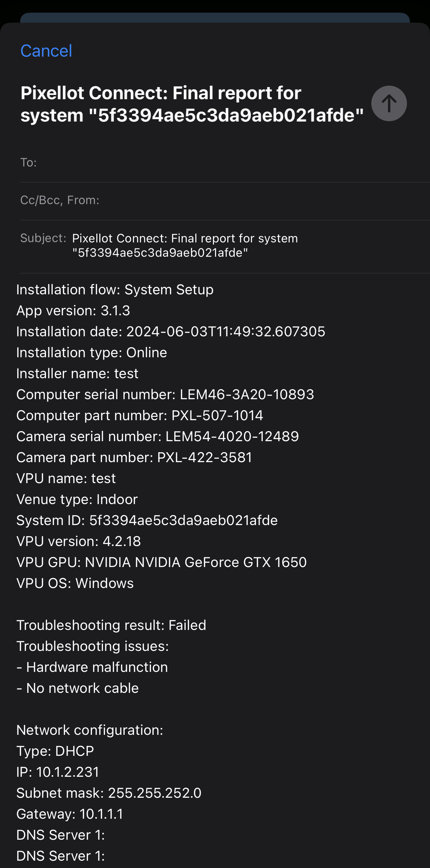Image resolution: width=430 pixels, height=868 pixels.
Task: Tap the VPU GPU description text
Action: click(x=162, y=562)
